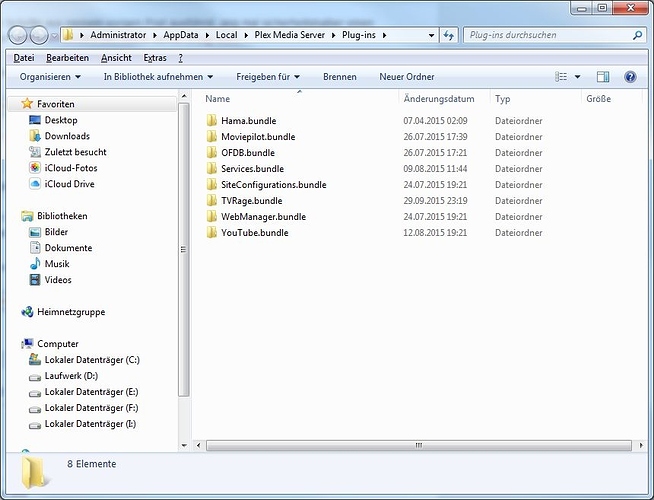Screen dimensions: 654x500
Task: Open the Datei menu
Action: pyautogui.click(x=24, y=58)
